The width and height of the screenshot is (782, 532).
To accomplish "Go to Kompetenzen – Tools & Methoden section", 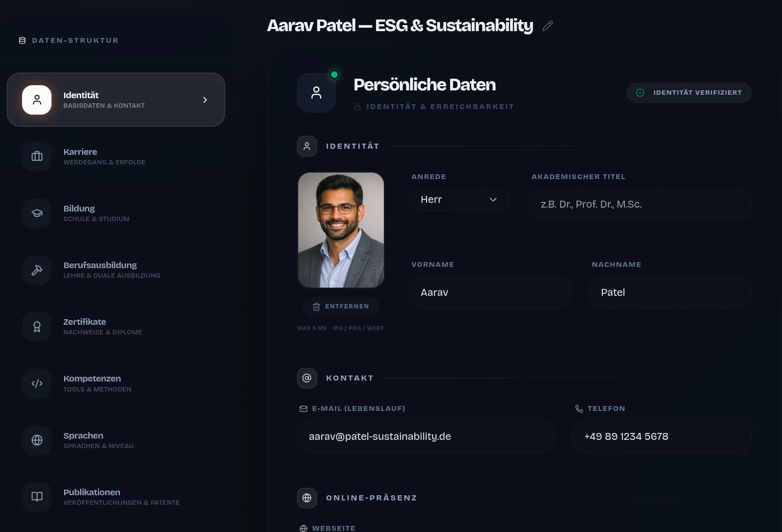I will click(x=116, y=384).
